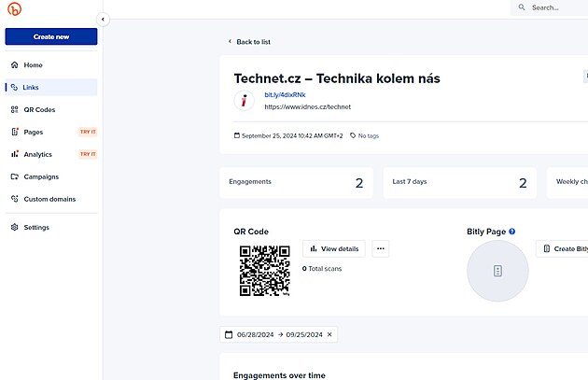
Task: Click View details for the QR code
Action: click(x=334, y=249)
